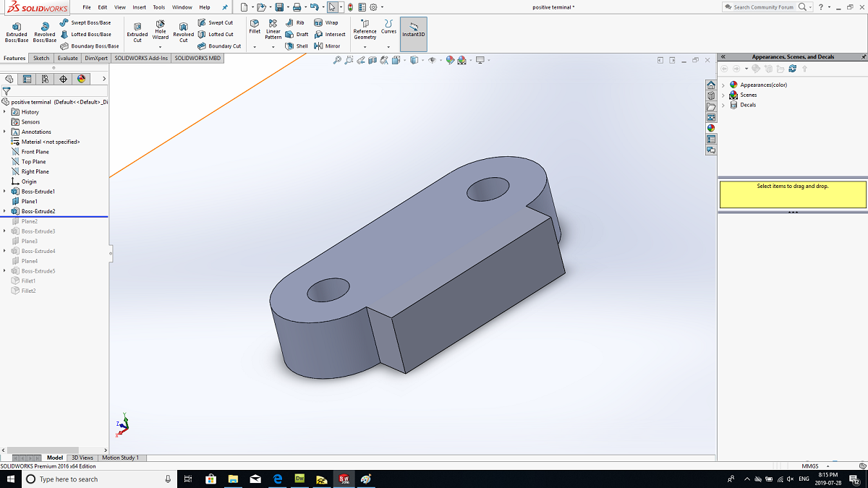
Task: Choose Boundary Boss/Base feature
Action: tap(90, 46)
